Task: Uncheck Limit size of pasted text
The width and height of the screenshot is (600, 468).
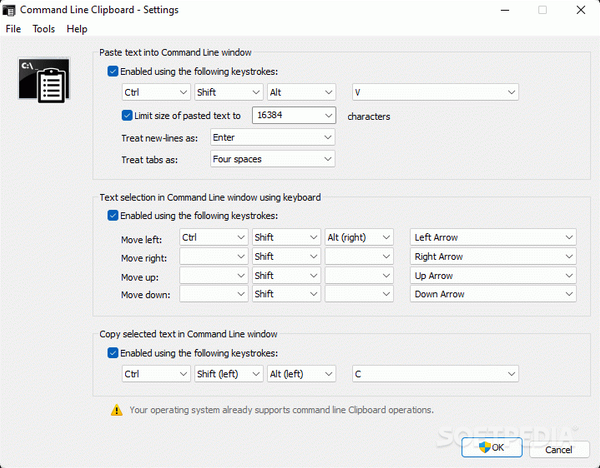Action: (127, 115)
